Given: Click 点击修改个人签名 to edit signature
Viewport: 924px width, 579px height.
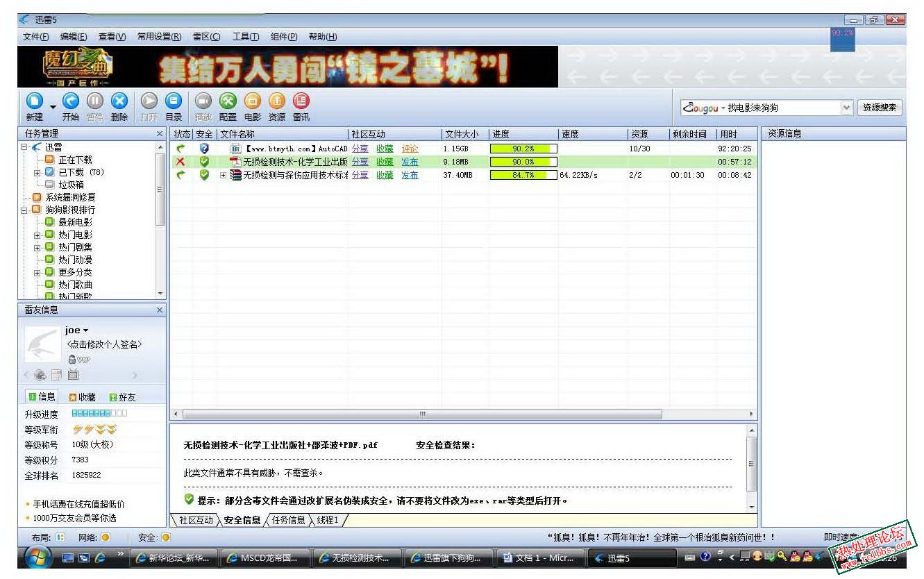Looking at the screenshot, I should pyautogui.click(x=104, y=344).
